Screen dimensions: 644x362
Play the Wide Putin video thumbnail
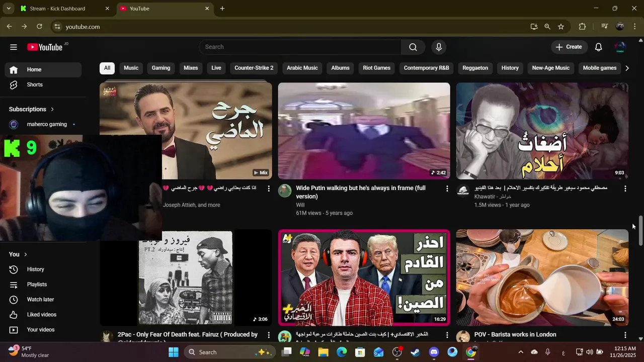pos(364,131)
